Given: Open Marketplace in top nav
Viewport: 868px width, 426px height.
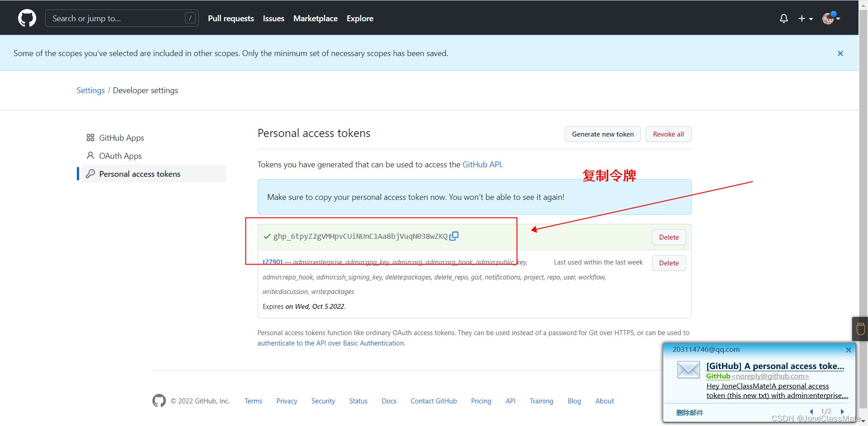Looking at the screenshot, I should click(316, 19).
